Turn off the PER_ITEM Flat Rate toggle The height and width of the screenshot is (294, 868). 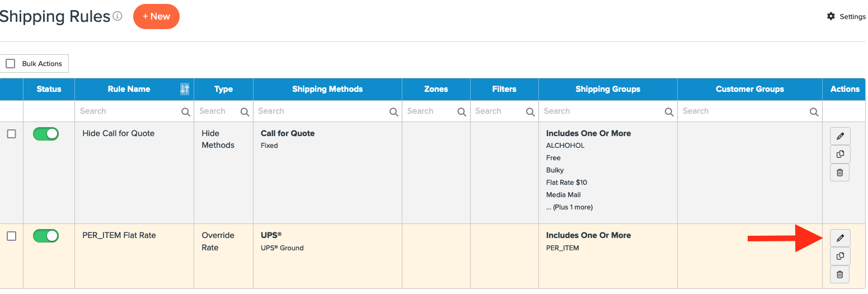[46, 236]
